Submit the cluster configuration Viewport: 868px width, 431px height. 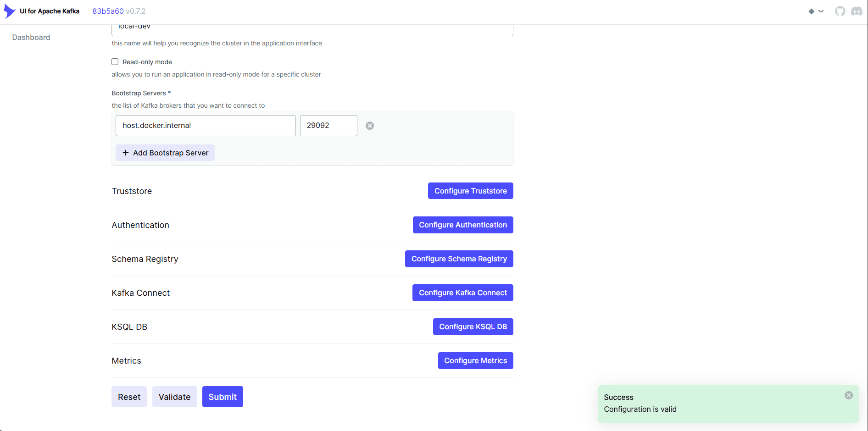[x=223, y=397]
